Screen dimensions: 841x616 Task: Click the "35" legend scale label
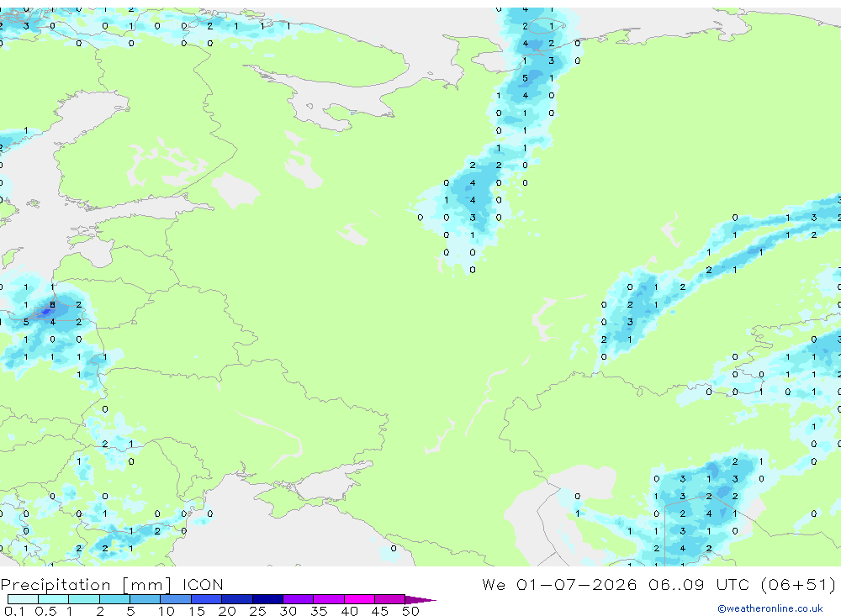319,611
